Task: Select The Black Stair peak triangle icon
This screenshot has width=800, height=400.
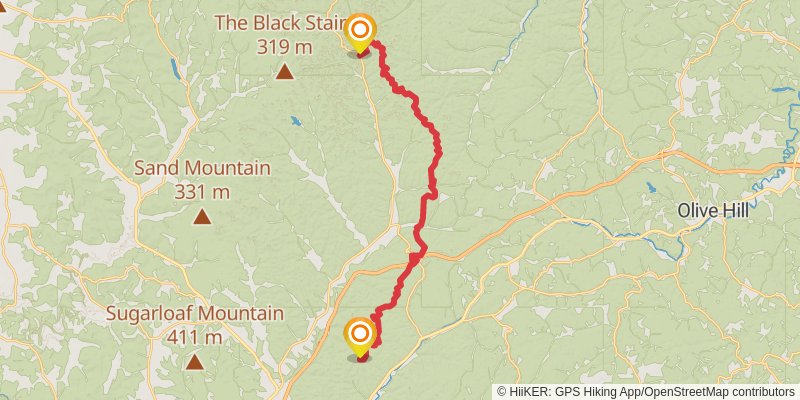Action: click(x=285, y=72)
